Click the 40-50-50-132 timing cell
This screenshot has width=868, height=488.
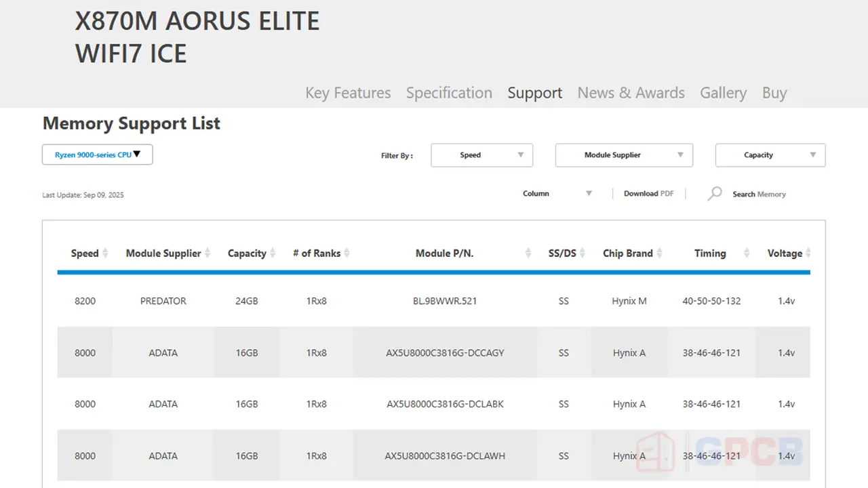[711, 301]
